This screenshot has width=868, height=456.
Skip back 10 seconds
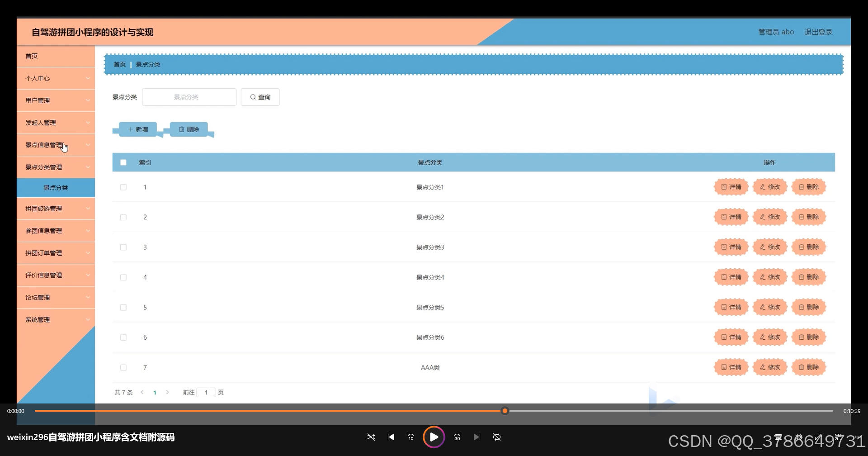point(411,437)
